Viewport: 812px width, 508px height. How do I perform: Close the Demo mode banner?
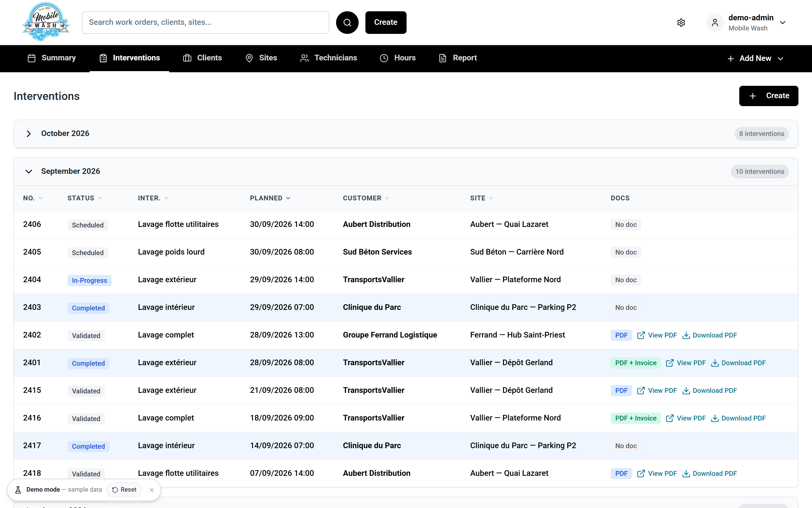point(152,490)
